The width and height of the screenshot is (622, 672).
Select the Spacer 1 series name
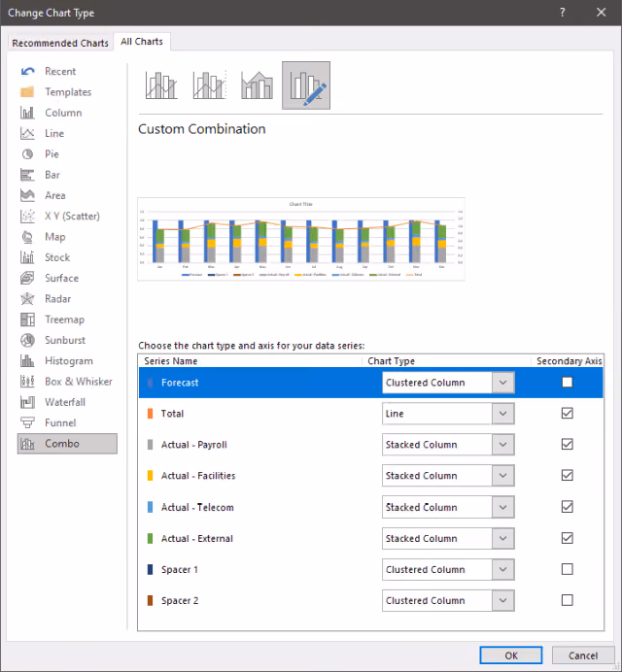tap(179, 570)
